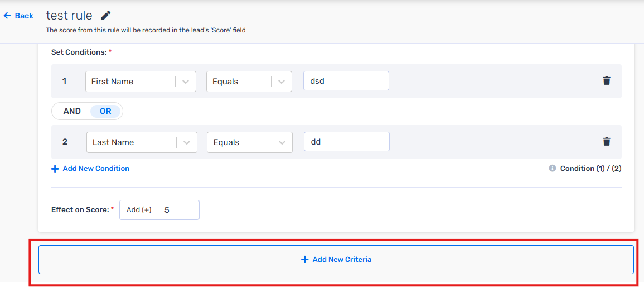The image size is (644, 287).
Task: Expand the Equals operator dropdown in condition 1
Action: coord(249,82)
